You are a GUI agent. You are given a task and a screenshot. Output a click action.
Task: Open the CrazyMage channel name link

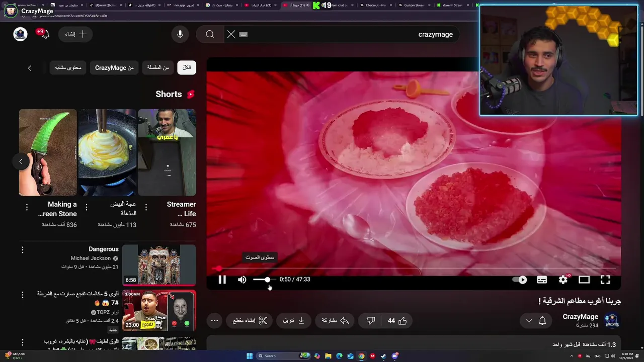pyautogui.click(x=580, y=317)
